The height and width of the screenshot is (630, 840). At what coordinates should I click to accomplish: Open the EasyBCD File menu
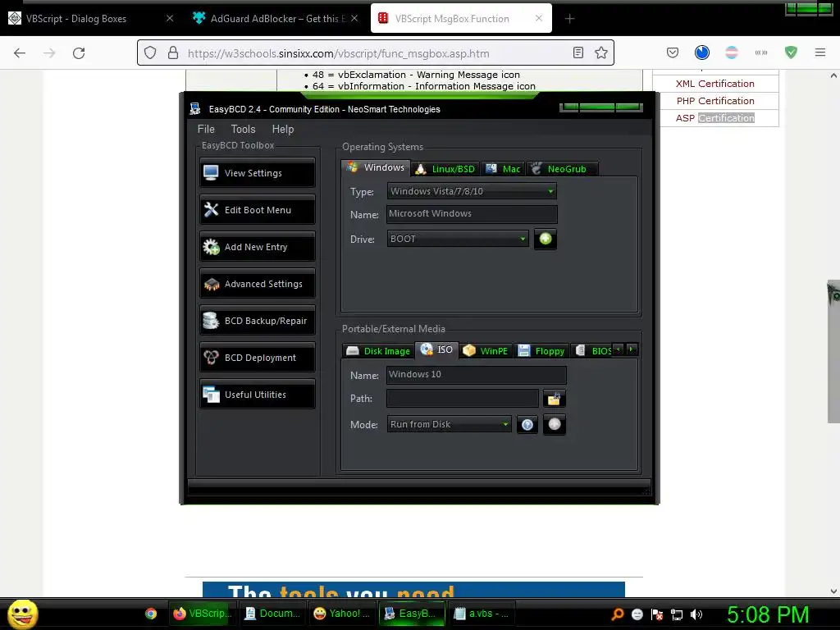(x=206, y=129)
